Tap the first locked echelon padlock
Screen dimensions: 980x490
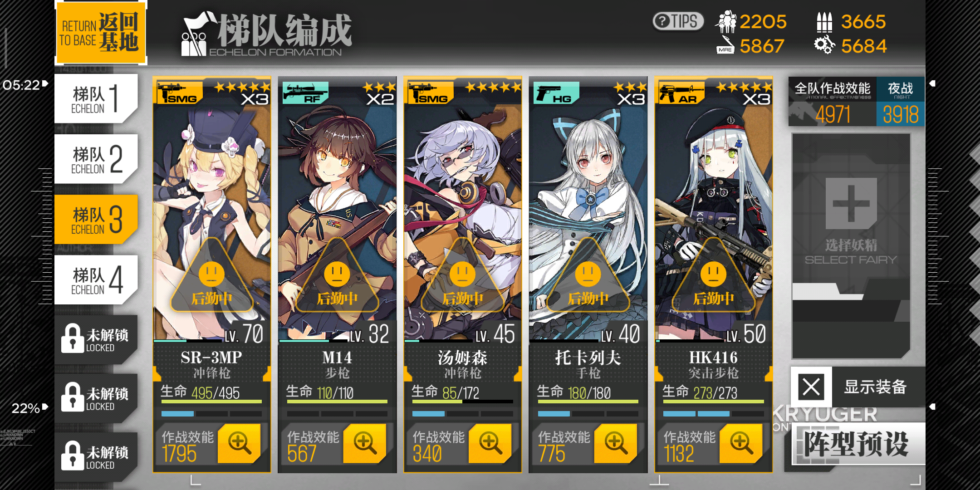point(73,338)
